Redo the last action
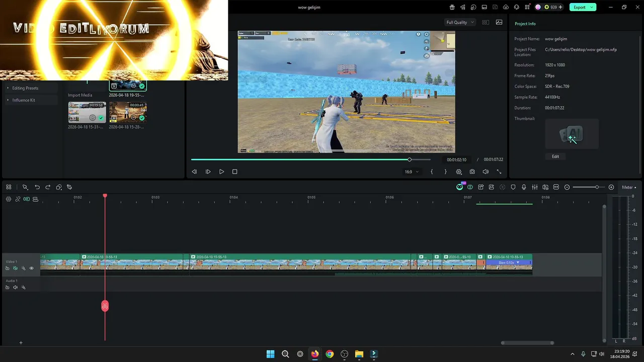Image resolution: width=644 pixels, height=362 pixels. 48,187
